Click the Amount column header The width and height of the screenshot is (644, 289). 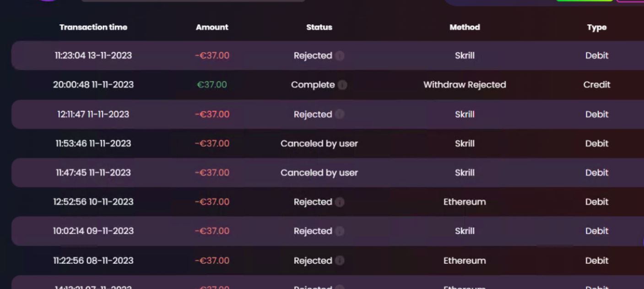click(x=212, y=27)
